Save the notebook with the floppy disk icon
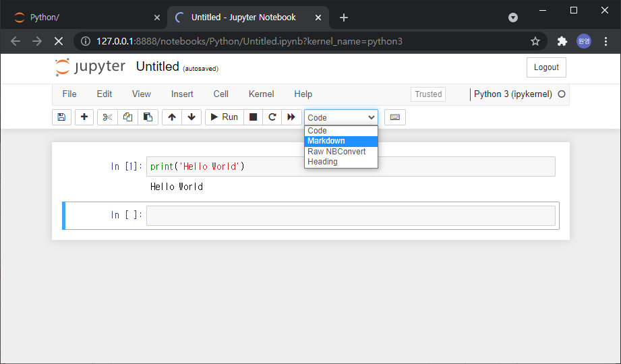The image size is (621, 364). tap(61, 117)
